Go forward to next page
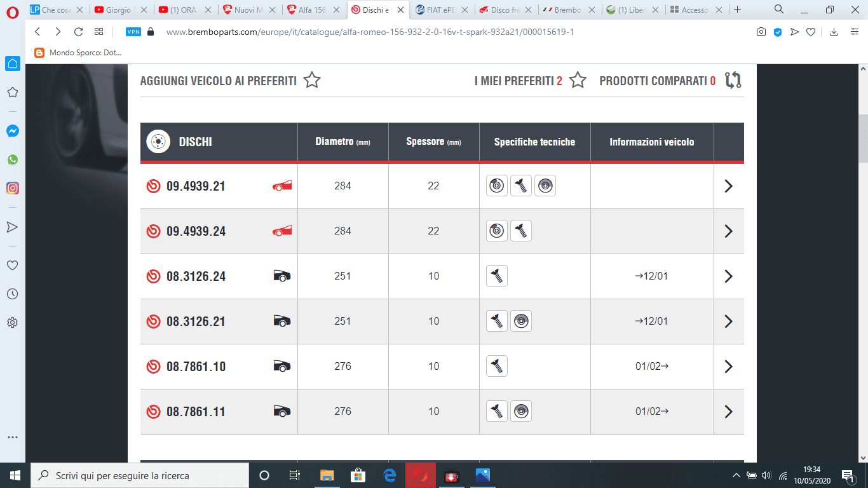The width and height of the screenshot is (868, 488). pyautogui.click(x=58, y=32)
